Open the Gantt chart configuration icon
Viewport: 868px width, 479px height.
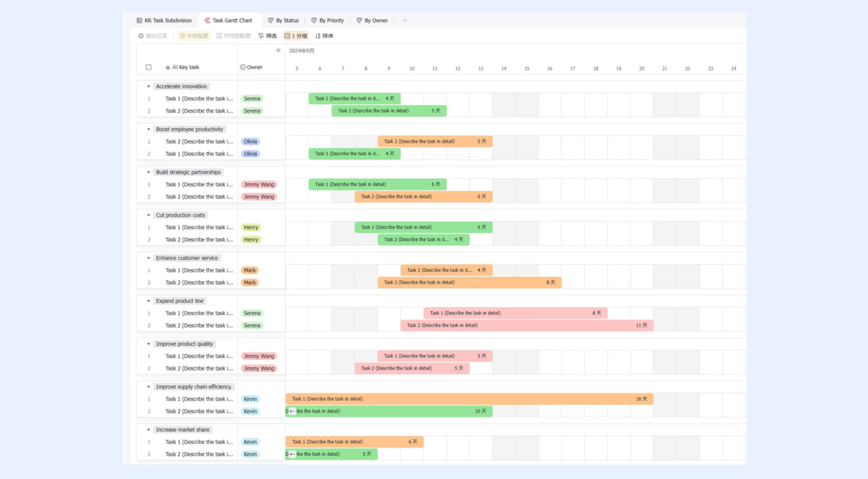[219, 36]
